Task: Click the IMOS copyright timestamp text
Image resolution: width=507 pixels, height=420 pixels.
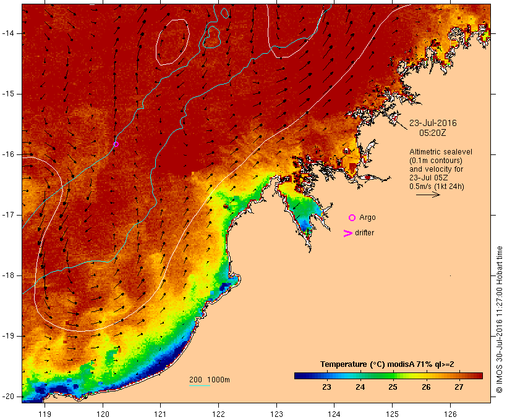Action: (500, 320)
